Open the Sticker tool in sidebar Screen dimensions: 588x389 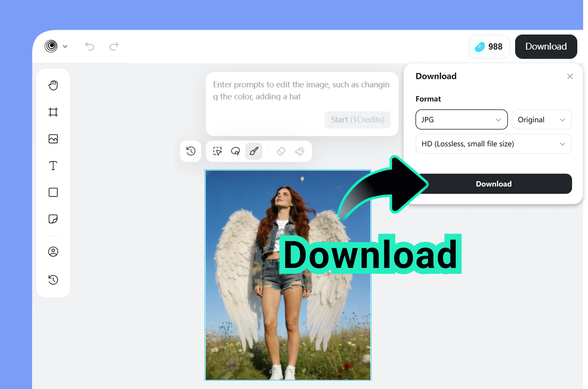53,219
